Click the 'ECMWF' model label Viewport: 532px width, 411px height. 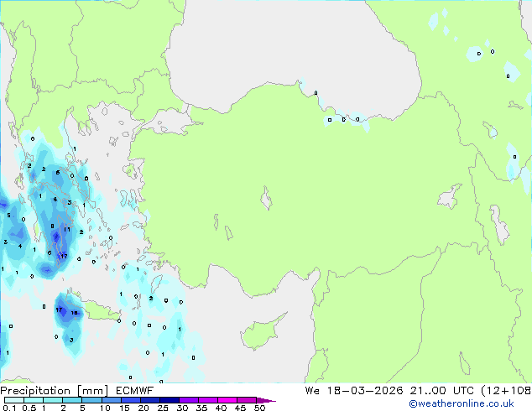tap(135, 391)
